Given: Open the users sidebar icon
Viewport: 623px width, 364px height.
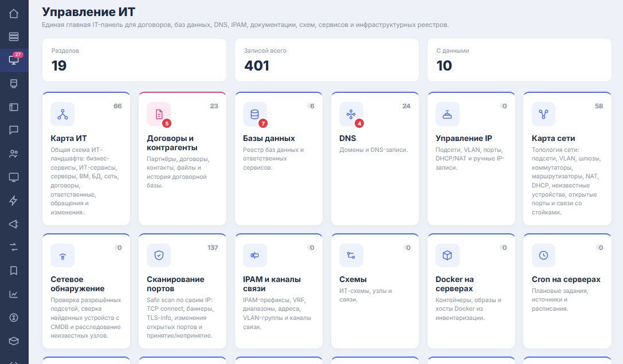Looking at the screenshot, I should tap(14, 154).
